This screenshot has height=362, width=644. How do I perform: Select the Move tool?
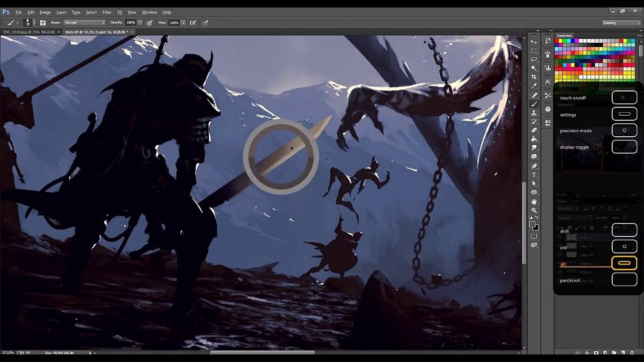coord(534,41)
